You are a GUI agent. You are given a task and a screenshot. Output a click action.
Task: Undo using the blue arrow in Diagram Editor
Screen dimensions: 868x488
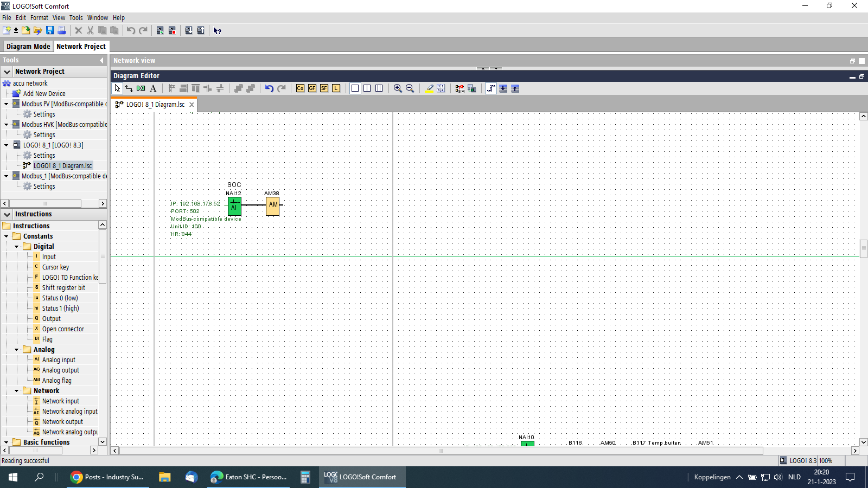coord(269,88)
